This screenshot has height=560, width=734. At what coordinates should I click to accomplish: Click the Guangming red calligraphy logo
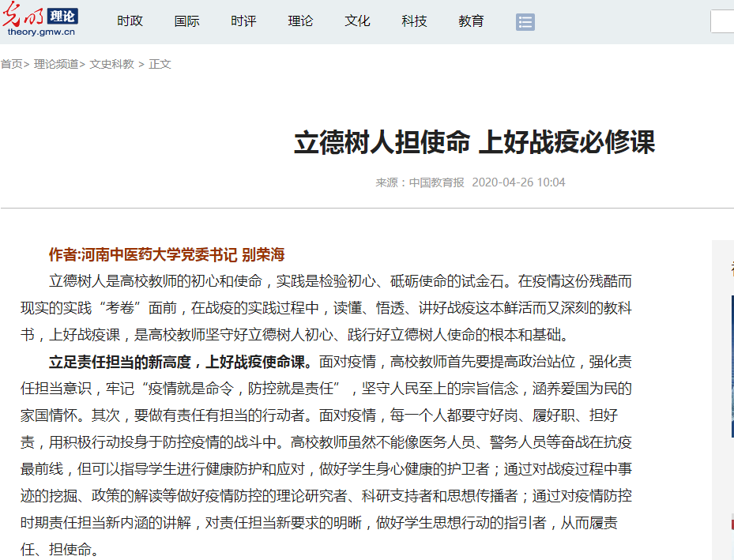(24, 14)
